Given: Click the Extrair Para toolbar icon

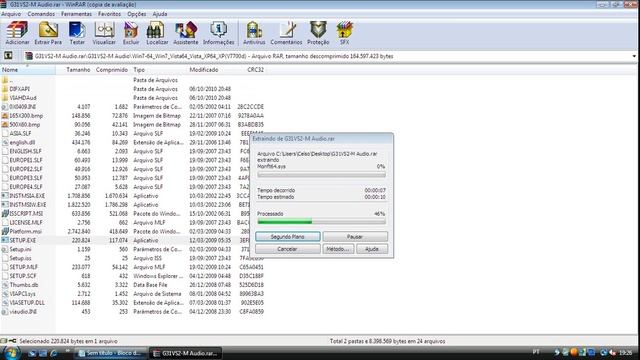Looking at the screenshot, I should pyautogui.click(x=48, y=33).
